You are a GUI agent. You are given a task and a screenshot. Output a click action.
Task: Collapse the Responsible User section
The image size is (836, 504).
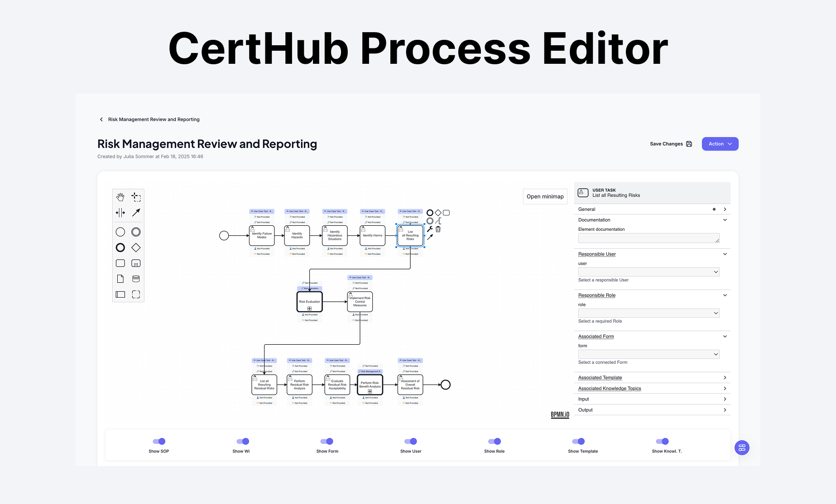(725, 254)
